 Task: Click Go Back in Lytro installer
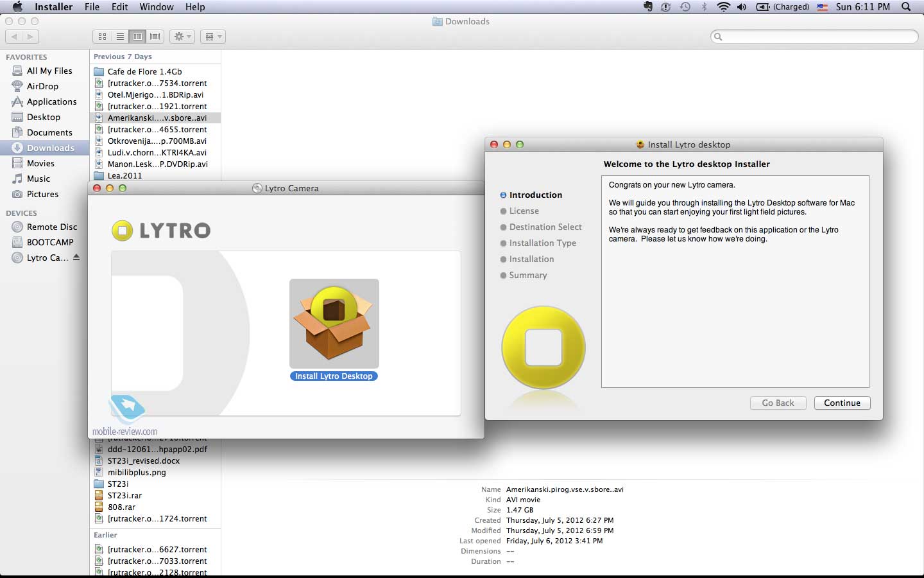pyautogui.click(x=778, y=403)
